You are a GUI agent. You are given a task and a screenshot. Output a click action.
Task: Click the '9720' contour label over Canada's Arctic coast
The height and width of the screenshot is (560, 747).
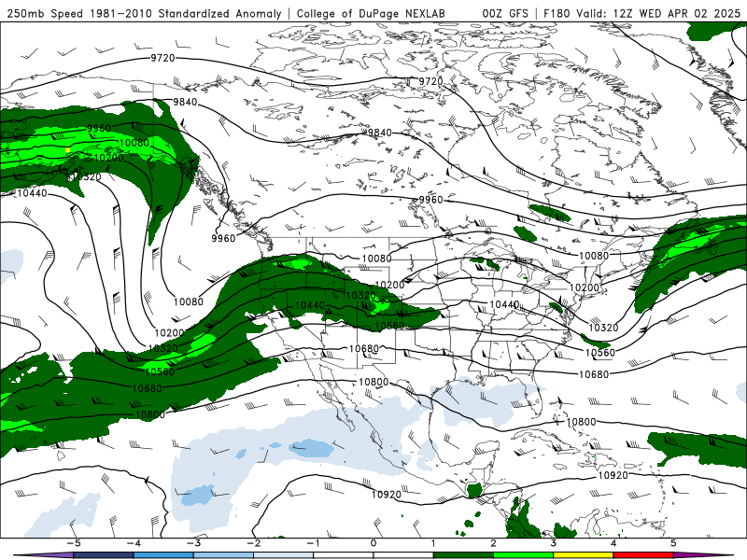pos(430,81)
